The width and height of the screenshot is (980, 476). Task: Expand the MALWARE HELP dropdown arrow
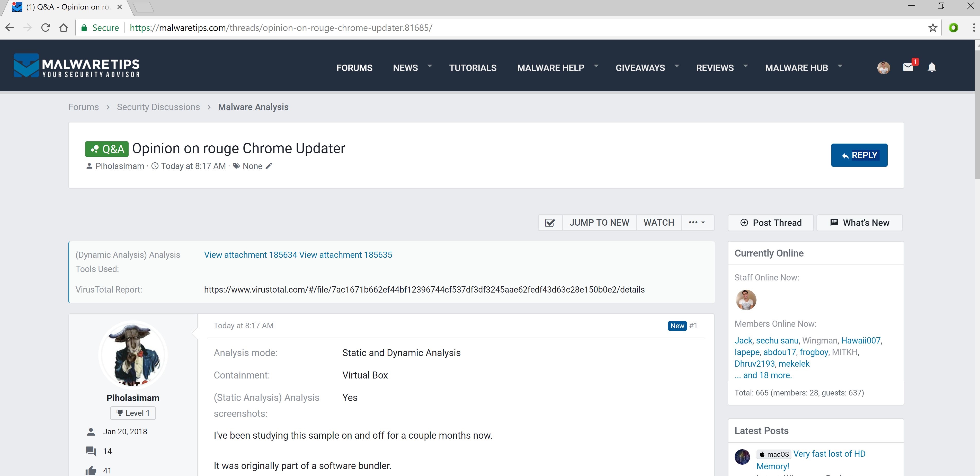(596, 66)
